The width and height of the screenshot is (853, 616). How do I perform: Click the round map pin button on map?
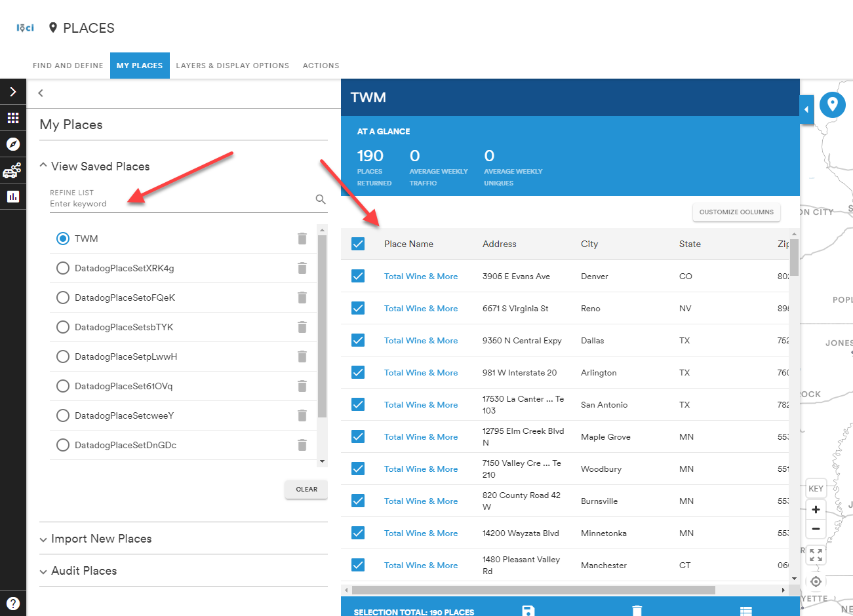coord(833,104)
